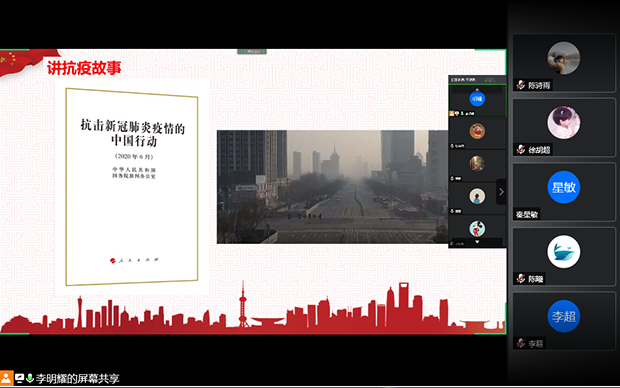Select the 星敏 blue avatar tile

pos(563,187)
